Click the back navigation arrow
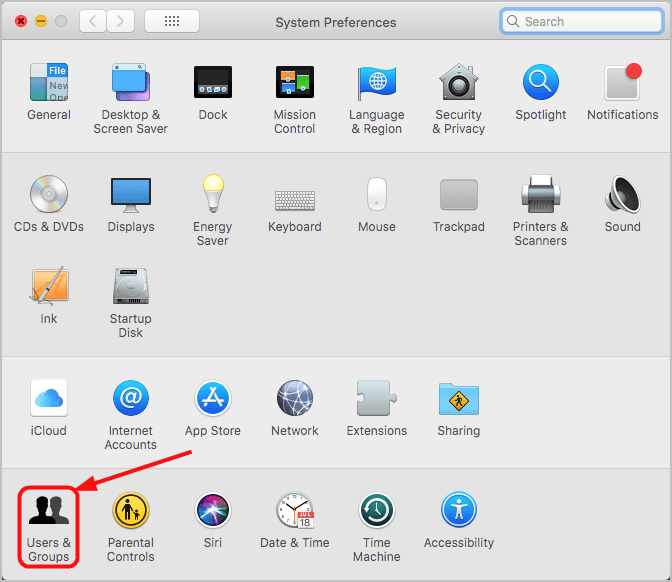The width and height of the screenshot is (672, 582). (x=93, y=21)
